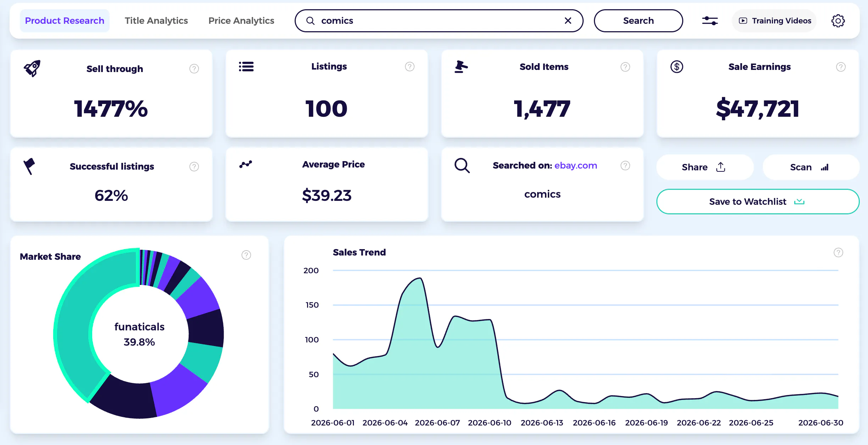This screenshot has width=868, height=445.
Task: Open the ebay.com link
Action: click(575, 165)
